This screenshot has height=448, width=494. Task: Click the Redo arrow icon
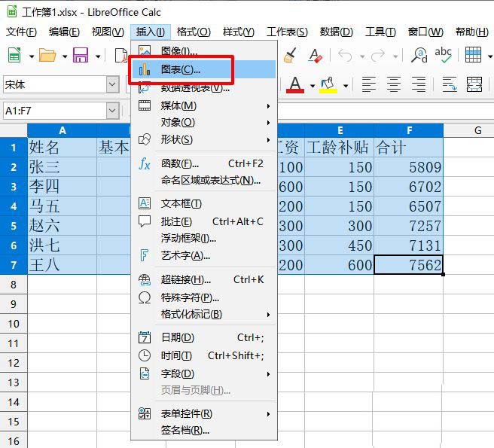pos(378,56)
